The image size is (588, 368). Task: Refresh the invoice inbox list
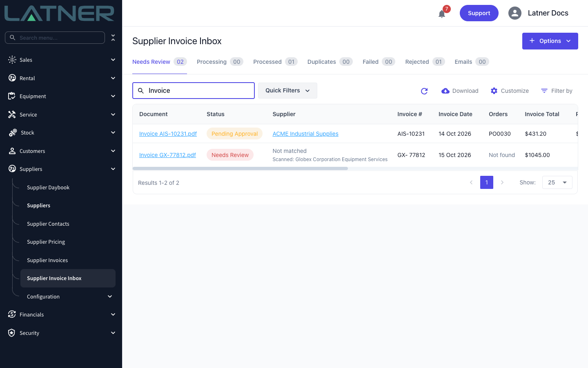pyautogui.click(x=424, y=91)
